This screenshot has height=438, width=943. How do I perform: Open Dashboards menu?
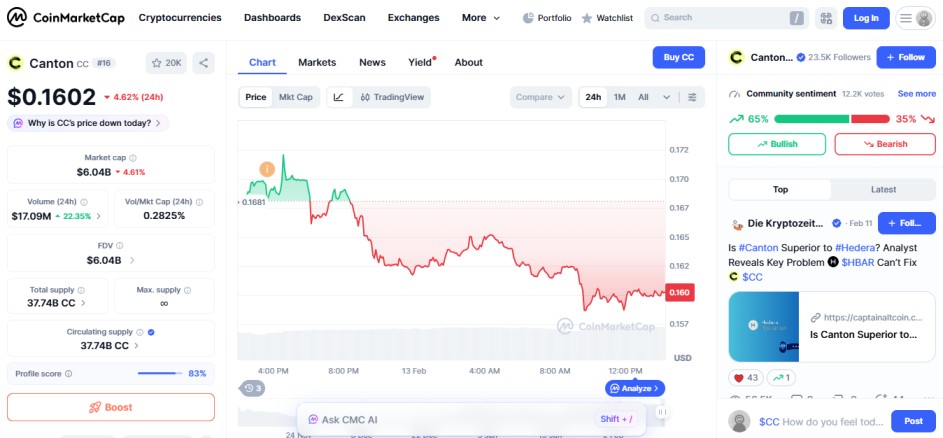tap(272, 18)
